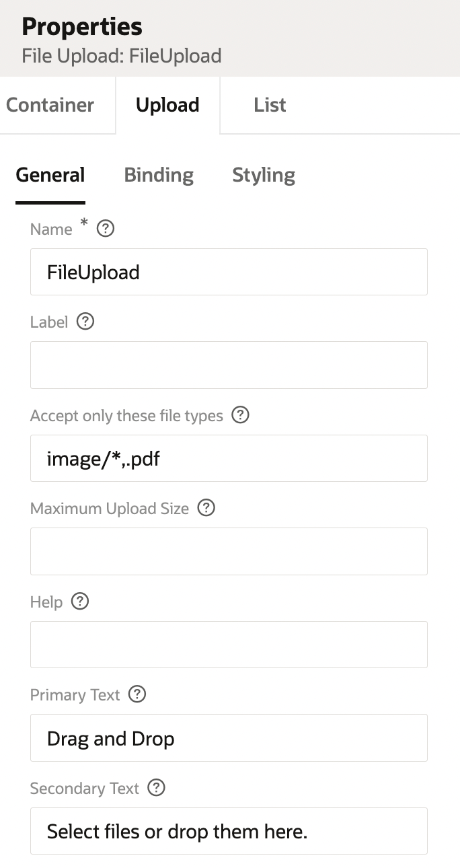
Task: Click inside the Name field
Action: point(229,272)
